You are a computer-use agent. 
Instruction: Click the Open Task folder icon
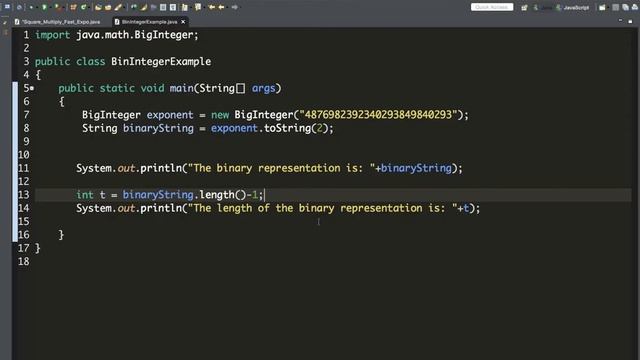[x=108, y=7]
